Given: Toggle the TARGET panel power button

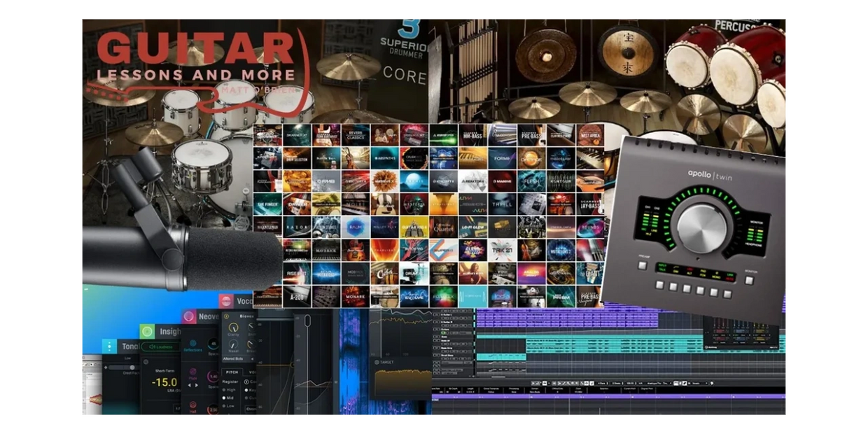Looking at the screenshot, I should click(376, 362).
